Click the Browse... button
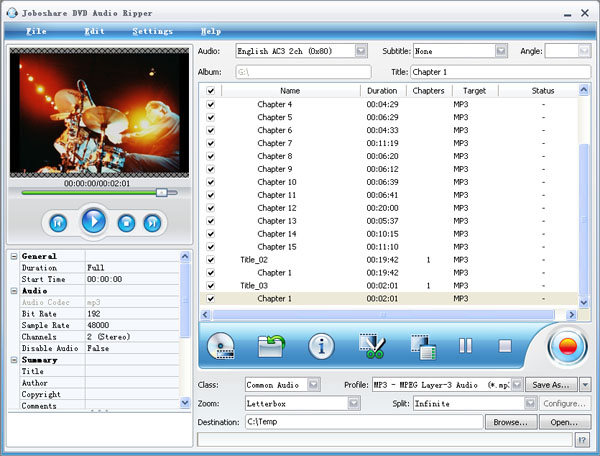This screenshot has height=456, width=600. [510, 422]
